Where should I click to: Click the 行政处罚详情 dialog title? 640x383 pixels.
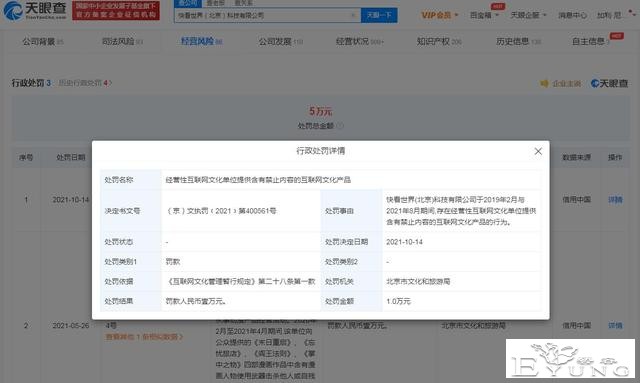tap(320, 151)
